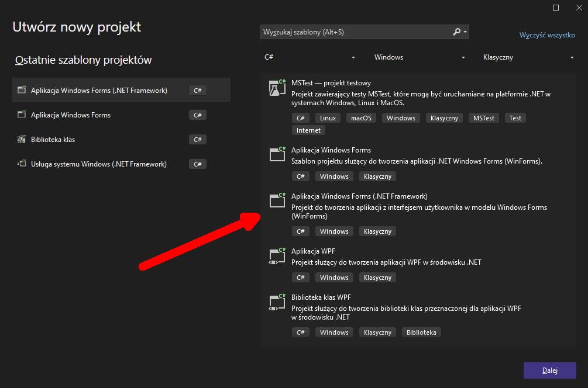The width and height of the screenshot is (588, 388).
Task: Click the Biblioteka klas WPF template icon
Action: 277,302
